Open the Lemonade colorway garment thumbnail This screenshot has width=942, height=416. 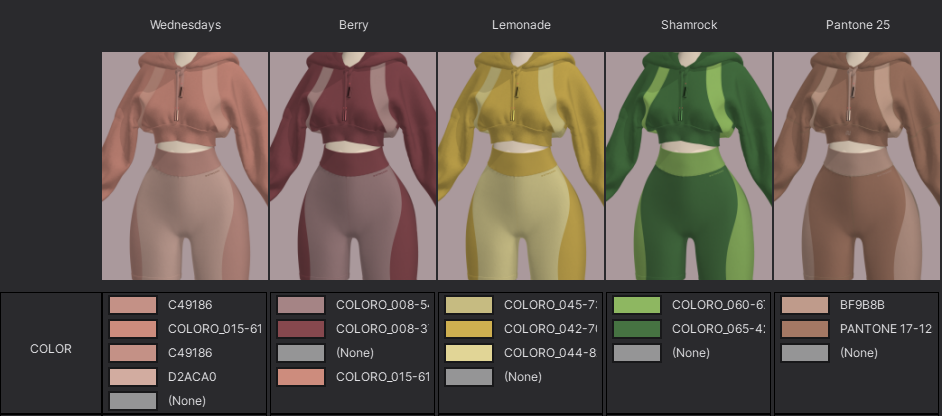(521, 166)
